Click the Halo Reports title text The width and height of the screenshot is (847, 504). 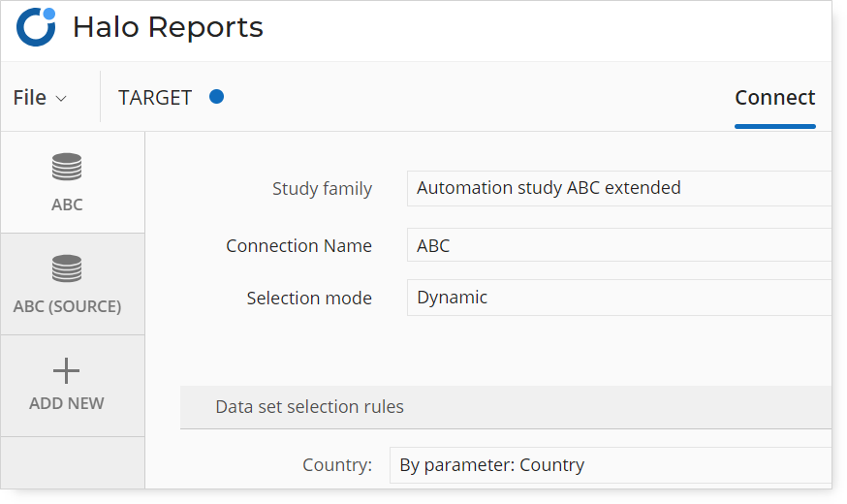tap(168, 27)
